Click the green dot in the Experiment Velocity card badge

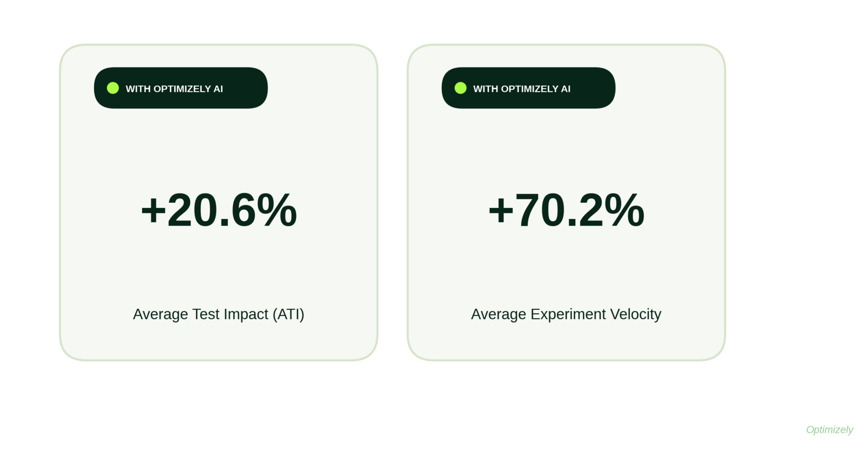pos(461,88)
